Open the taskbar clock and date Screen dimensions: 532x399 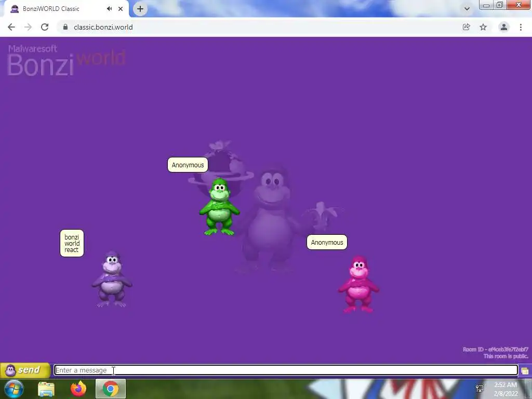pyautogui.click(x=506, y=389)
